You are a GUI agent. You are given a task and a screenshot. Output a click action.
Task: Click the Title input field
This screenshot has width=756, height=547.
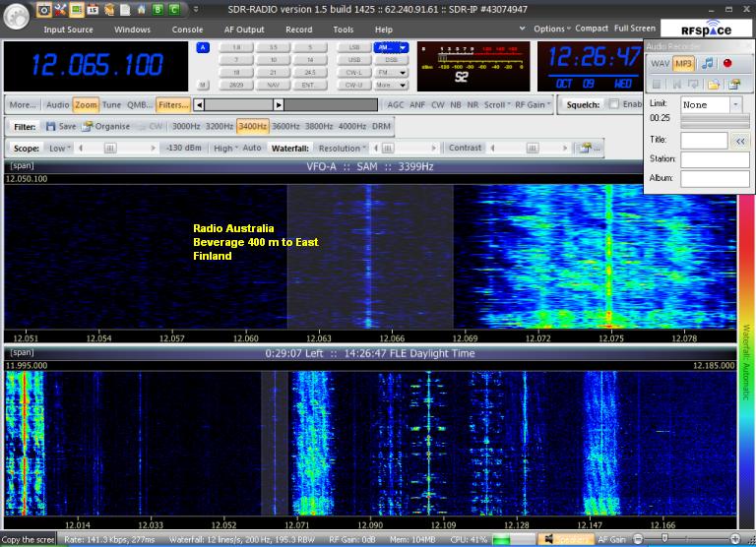click(704, 141)
